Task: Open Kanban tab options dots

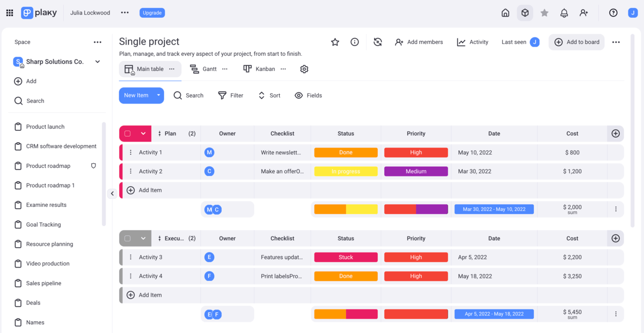Action: [283, 69]
